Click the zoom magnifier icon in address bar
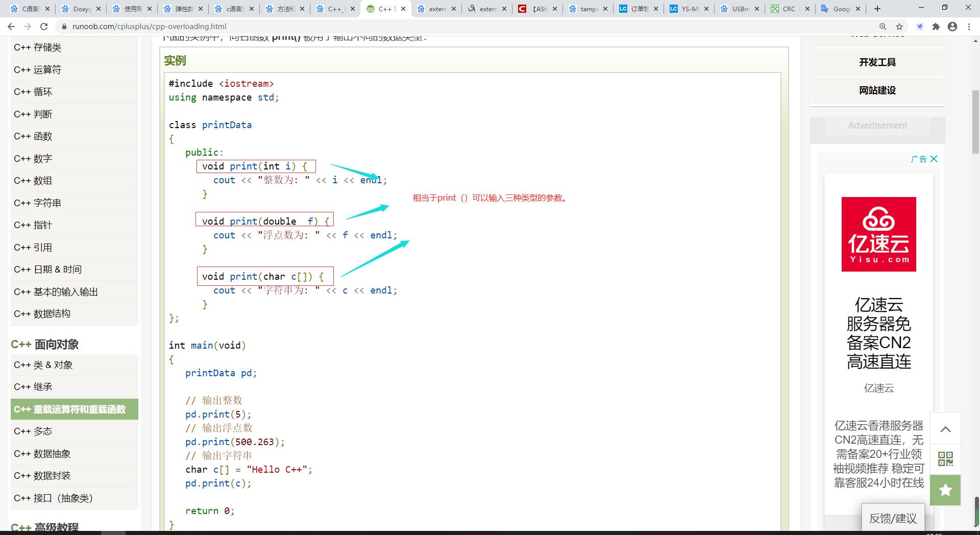 pyautogui.click(x=882, y=27)
